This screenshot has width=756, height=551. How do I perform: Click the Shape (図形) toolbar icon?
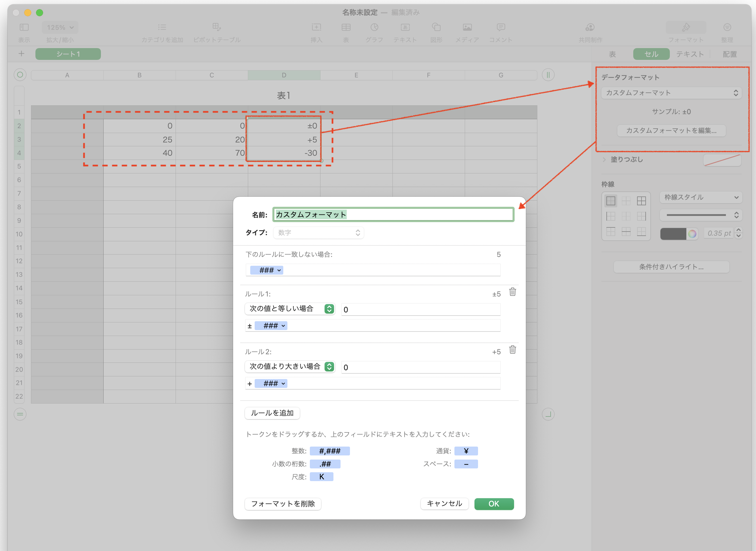pyautogui.click(x=436, y=27)
